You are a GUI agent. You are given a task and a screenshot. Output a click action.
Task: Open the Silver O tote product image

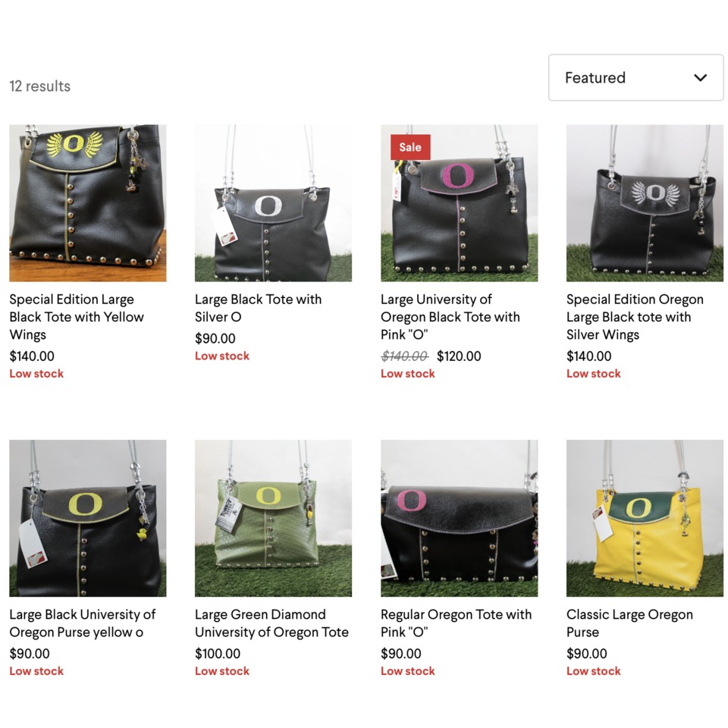[x=274, y=203]
